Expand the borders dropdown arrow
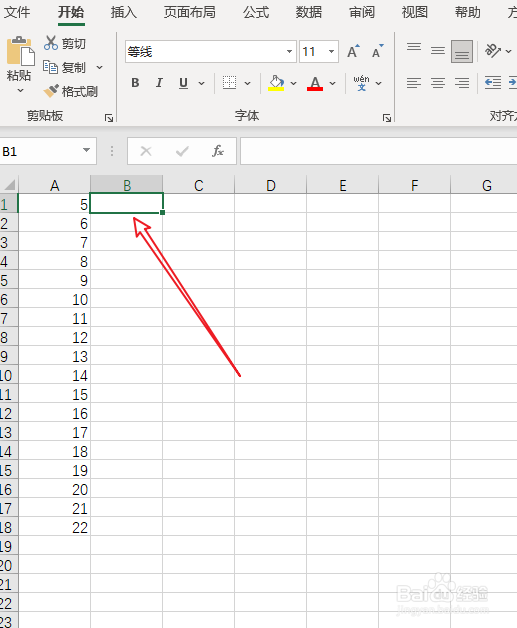 tap(247, 83)
